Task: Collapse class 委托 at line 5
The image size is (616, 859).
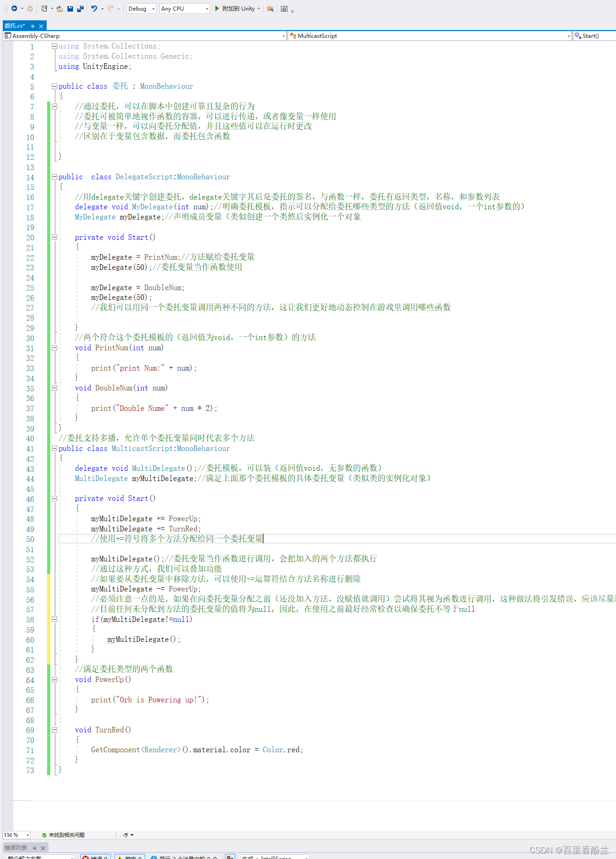Action: coord(55,86)
